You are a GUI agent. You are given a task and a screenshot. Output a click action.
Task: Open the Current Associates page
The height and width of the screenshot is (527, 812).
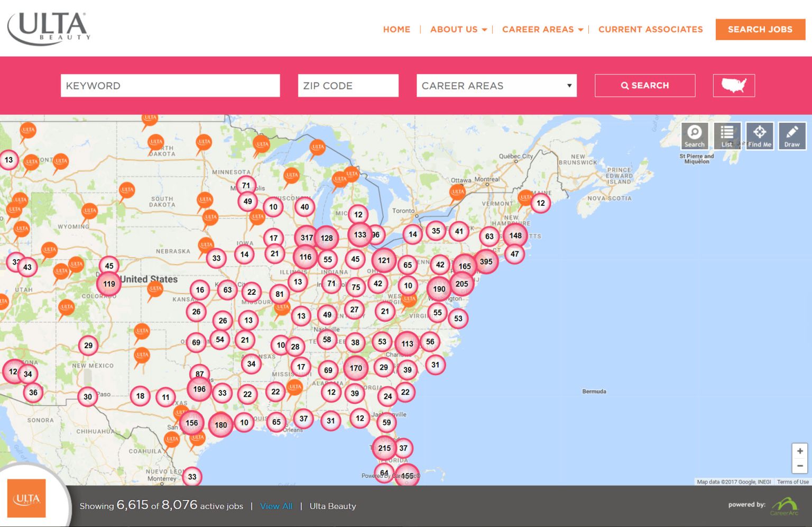pos(650,30)
